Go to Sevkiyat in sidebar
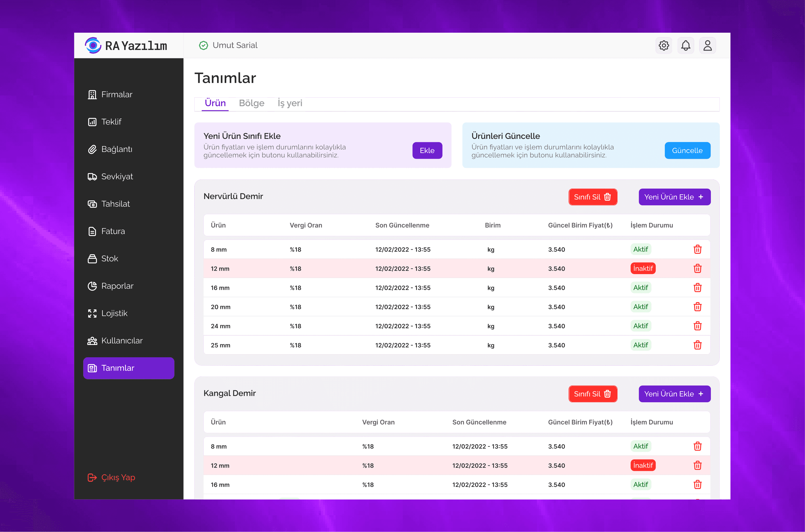805x532 pixels. [117, 177]
